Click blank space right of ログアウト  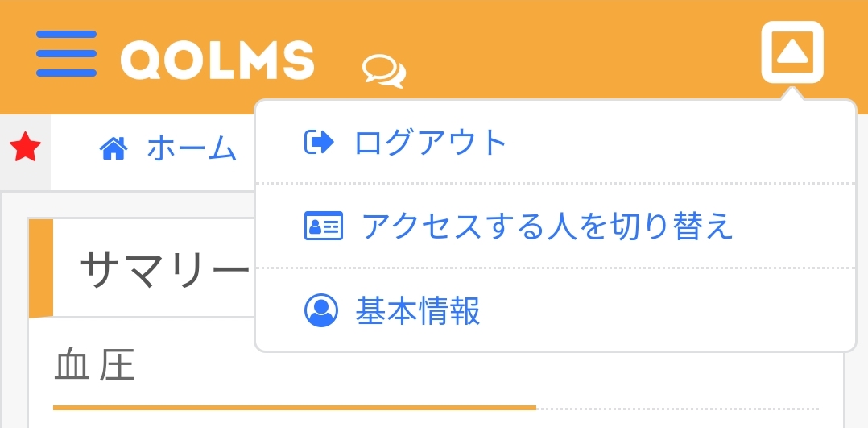point(684,143)
